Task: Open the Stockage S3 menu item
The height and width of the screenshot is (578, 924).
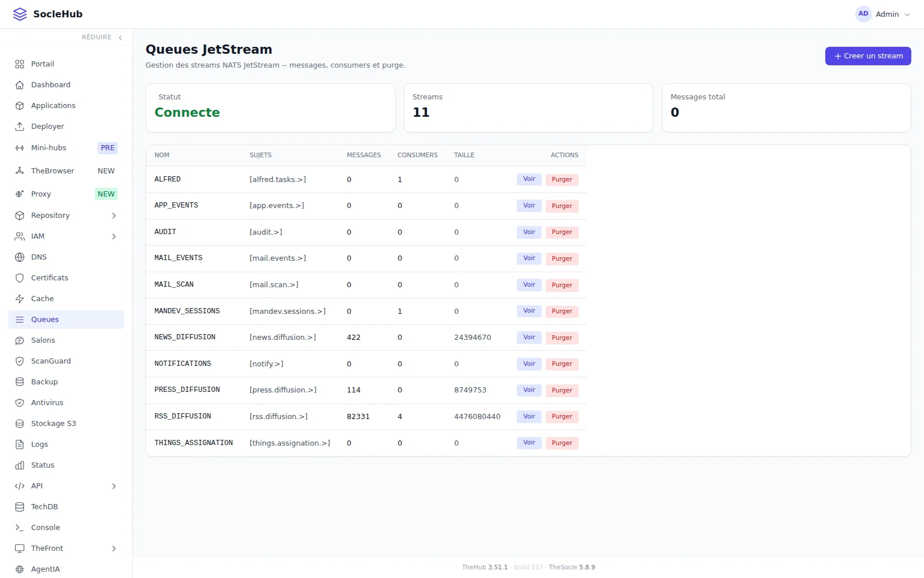Action: (x=66, y=424)
